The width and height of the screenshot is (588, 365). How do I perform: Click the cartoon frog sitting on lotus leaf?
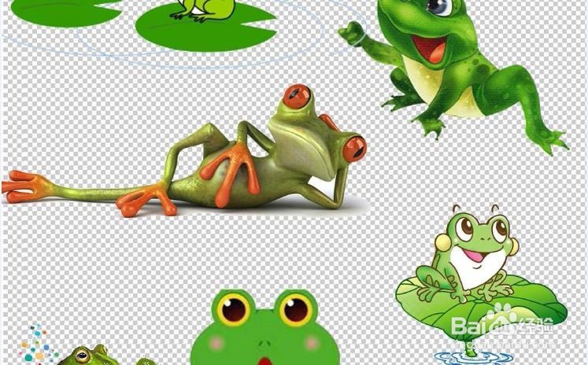click(x=481, y=285)
